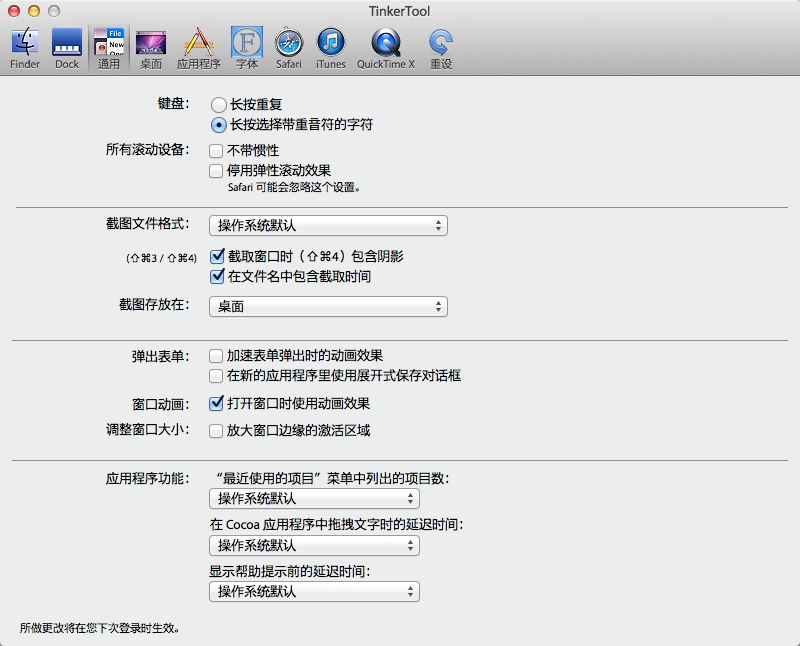Open the 字体 (Fonts) pane icon
Viewport: 800px width, 646px height.
tap(247, 48)
